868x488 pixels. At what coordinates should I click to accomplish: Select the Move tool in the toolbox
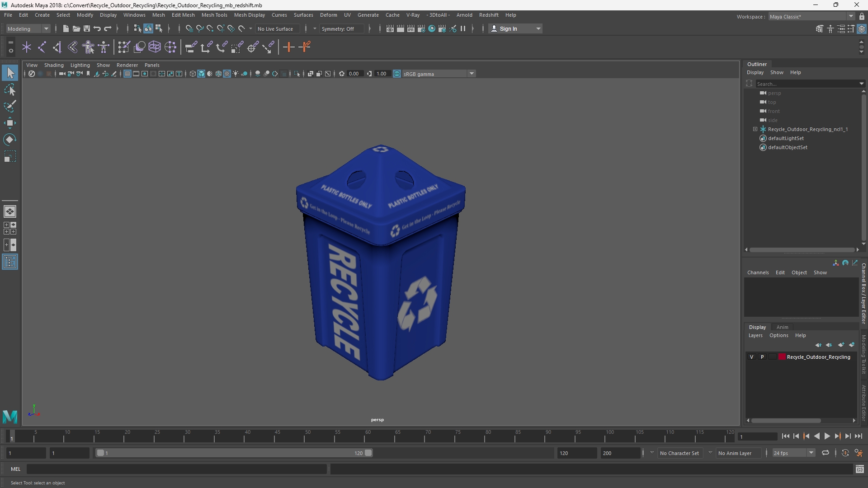[x=9, y=123]
